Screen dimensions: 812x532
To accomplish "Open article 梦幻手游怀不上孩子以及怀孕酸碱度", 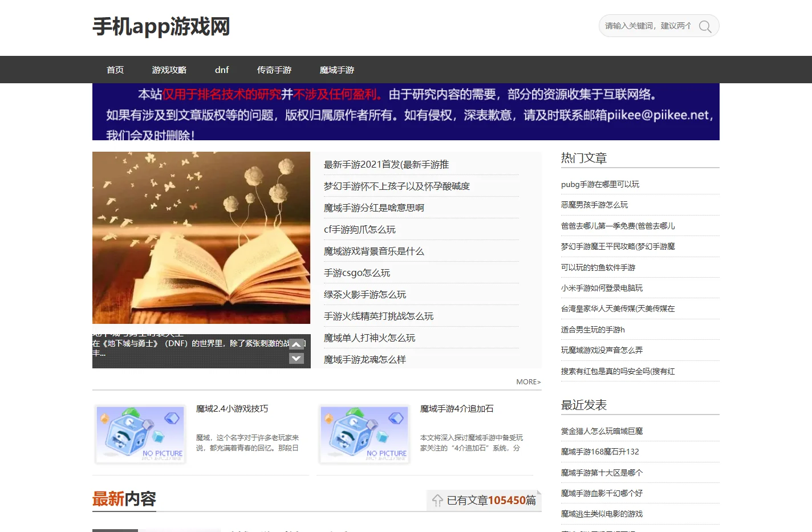I will [x=397, y=186].
